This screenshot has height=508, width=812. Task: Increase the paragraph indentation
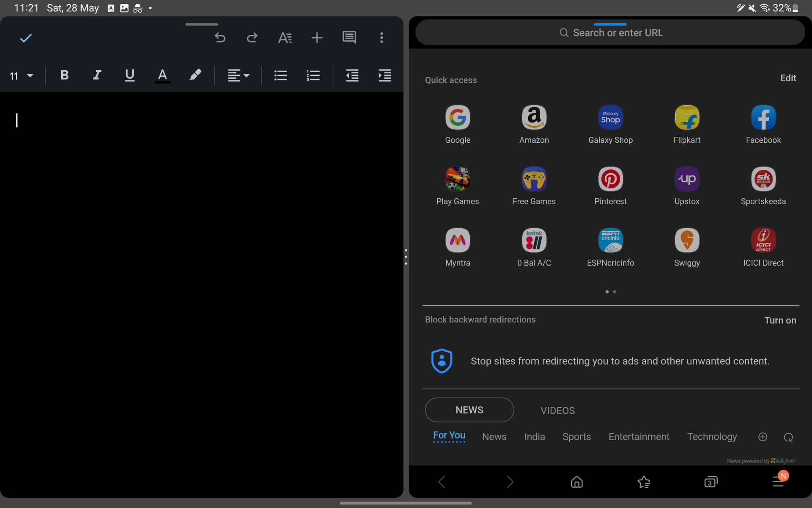pos(385,75)
